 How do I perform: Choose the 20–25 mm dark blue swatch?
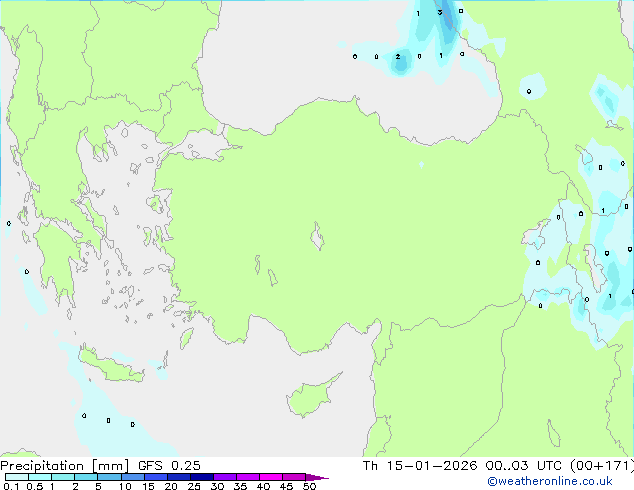point(178,477)
